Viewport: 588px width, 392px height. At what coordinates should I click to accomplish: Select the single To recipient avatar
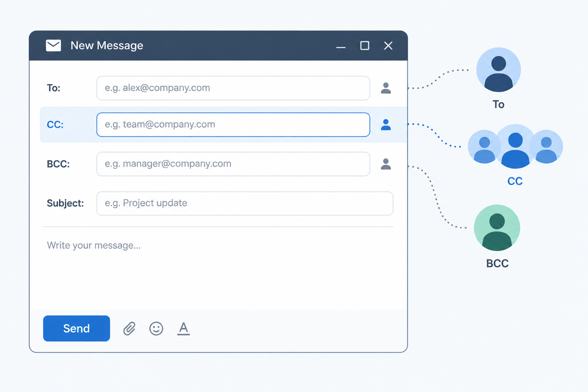(498, 70)
